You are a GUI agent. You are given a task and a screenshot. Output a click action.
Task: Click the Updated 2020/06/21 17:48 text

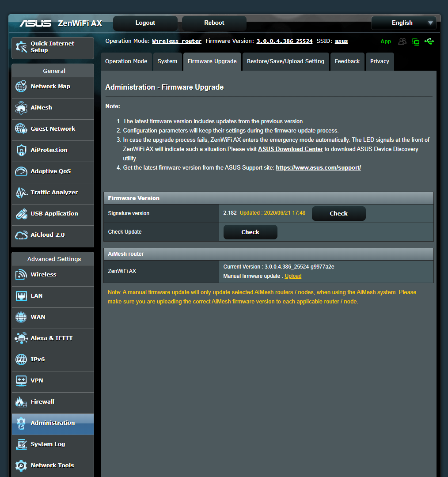click(x=273, y=213)
